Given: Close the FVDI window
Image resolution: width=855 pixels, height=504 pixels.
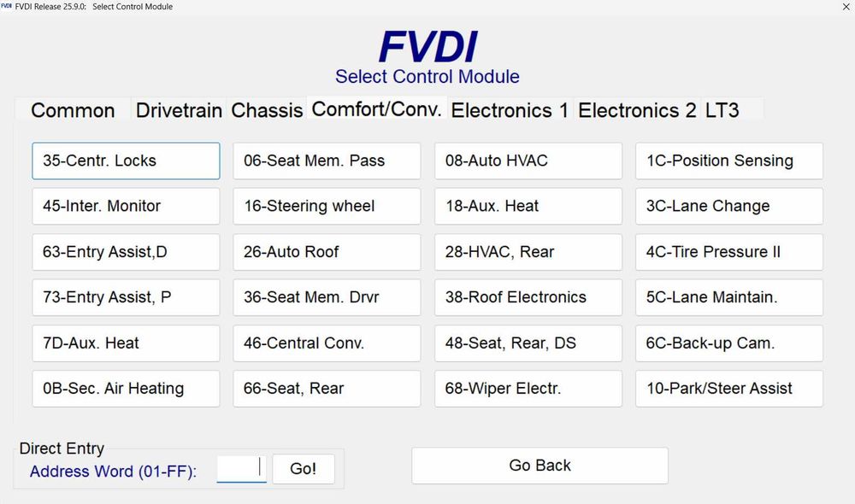Looking at the screenshot, I should point(846,7).
